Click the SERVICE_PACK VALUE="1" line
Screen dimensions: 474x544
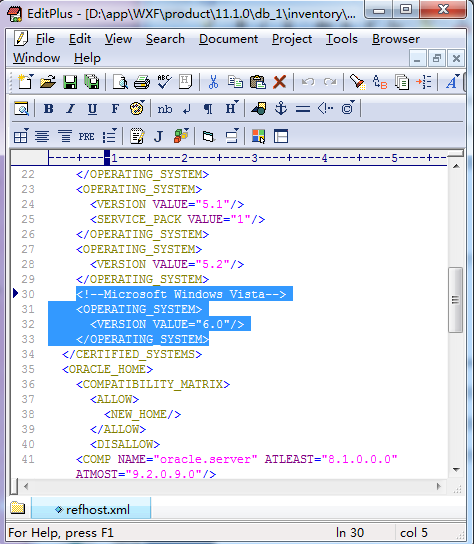point(177,219)
